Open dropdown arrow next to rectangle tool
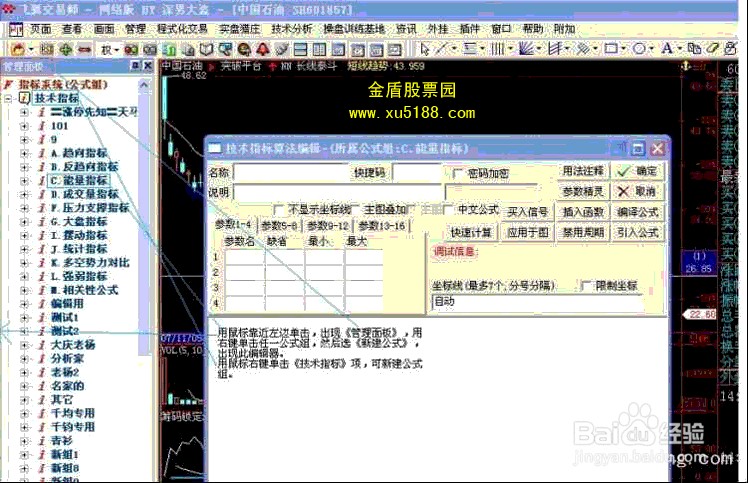The width and height of the screenshot is (748, 483). tap(623, 49)
